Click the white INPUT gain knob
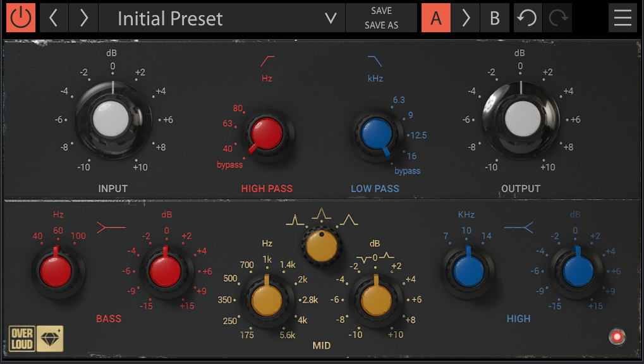The image size is (644, 364). (112, 120)
